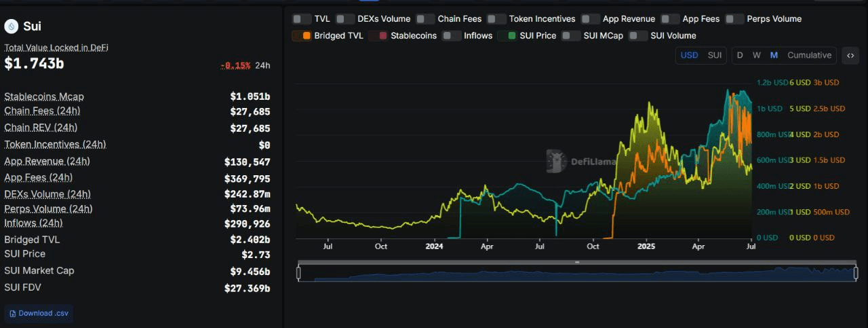Click the $130,547 app revenue value
868x328 pixels.
(x=248, y=162)
